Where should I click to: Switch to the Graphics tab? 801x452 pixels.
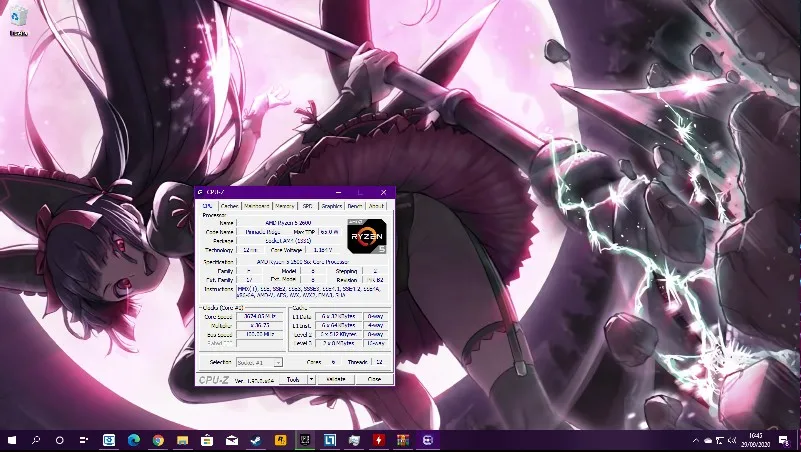point(331,206)
